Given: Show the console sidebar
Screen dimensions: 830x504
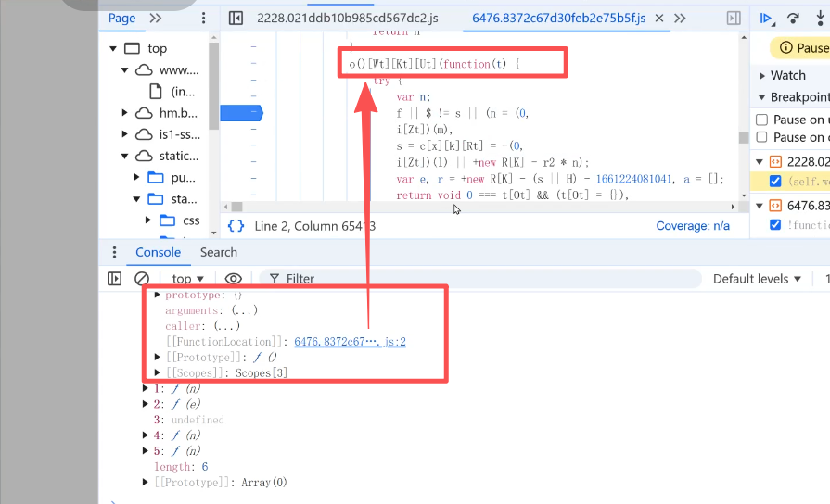Looking at the screenshot, I should click(114, 279).
